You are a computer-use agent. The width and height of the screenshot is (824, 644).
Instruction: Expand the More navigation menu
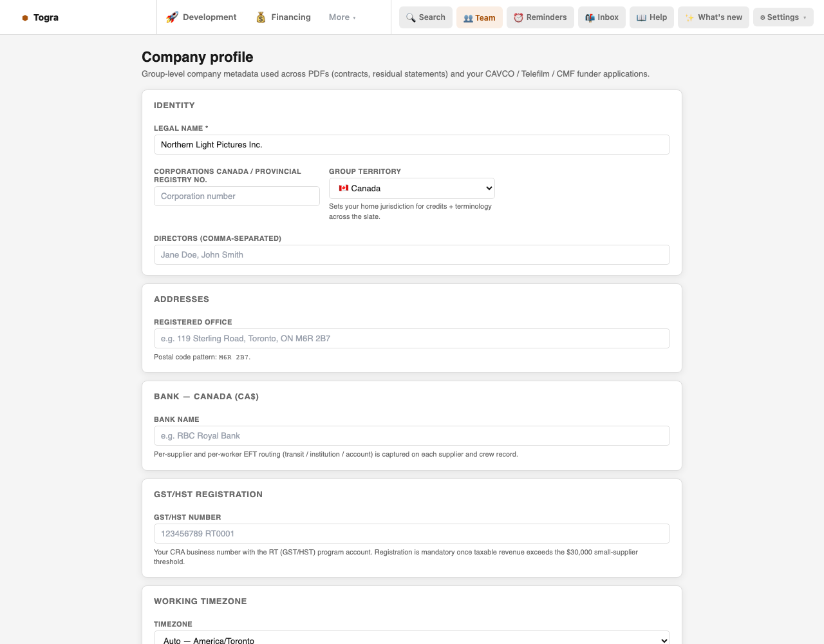point(342,17)
